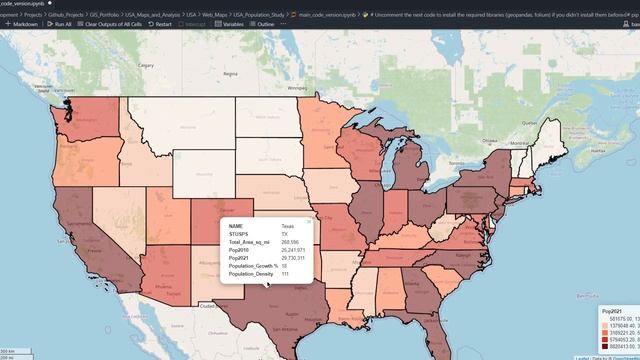The image size is (640, 360).
Task: Show the notebook Outline
Action: coord(262,24)
